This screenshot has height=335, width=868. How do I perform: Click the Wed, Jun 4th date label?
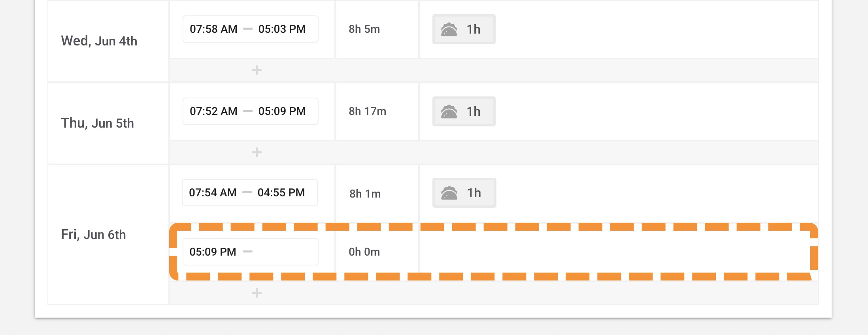click(99, 41)
